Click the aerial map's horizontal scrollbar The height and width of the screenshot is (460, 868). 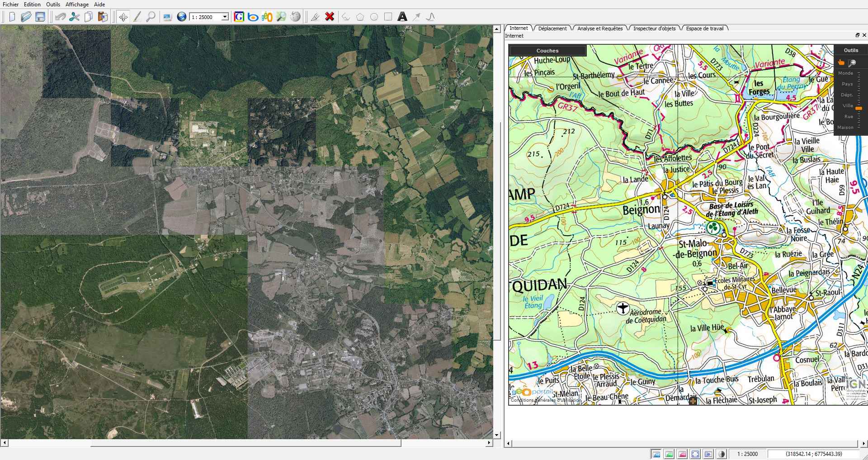(246, 443)
